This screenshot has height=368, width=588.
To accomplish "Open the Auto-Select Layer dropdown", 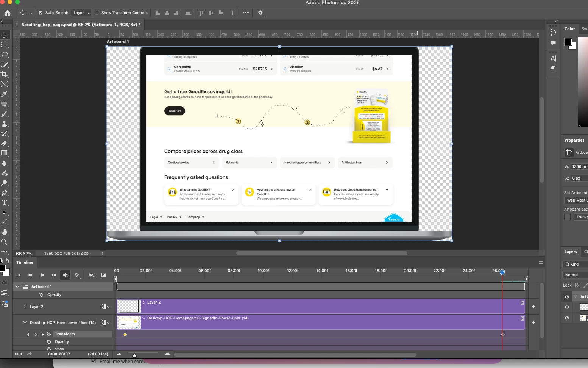I will click(81, 13).
